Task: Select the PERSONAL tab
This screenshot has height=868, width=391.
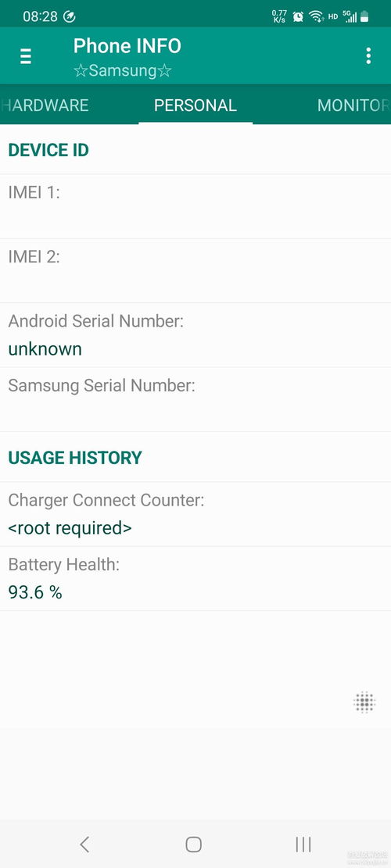Action: (x=195, y=105)
